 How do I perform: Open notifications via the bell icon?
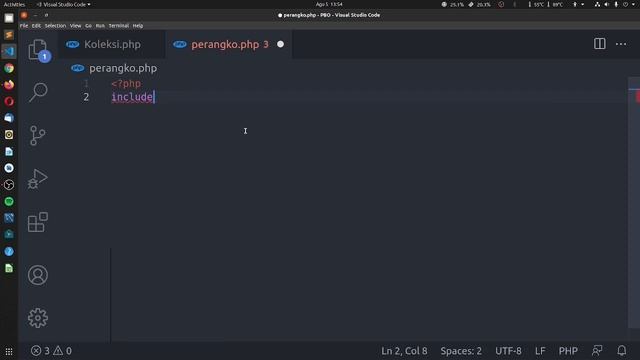tap(622, 350)
